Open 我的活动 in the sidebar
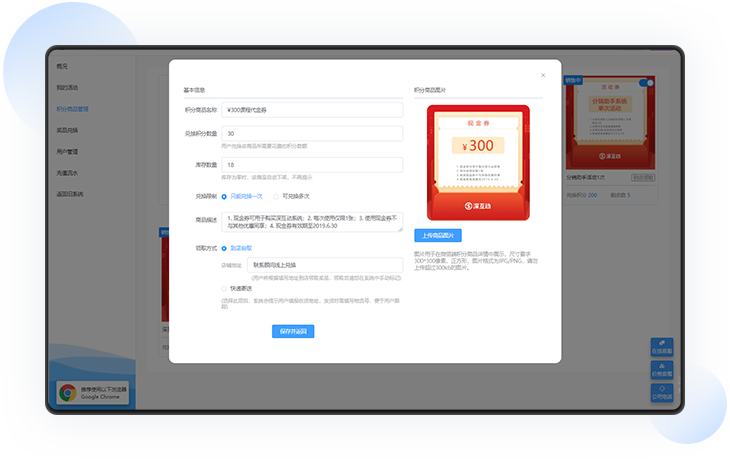The width and height of the screenshot is (730, 460). point(67,87)
